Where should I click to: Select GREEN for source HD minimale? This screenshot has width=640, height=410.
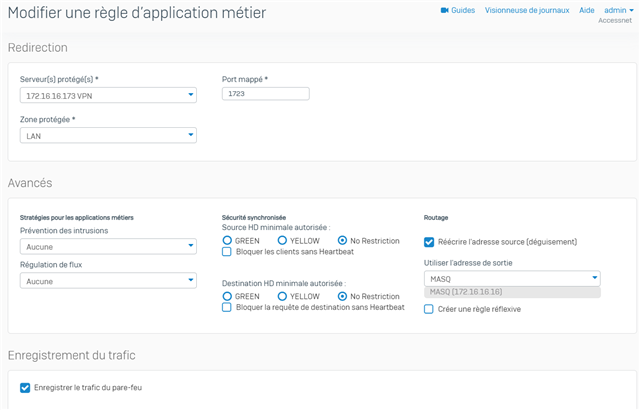tap(227, 241)
